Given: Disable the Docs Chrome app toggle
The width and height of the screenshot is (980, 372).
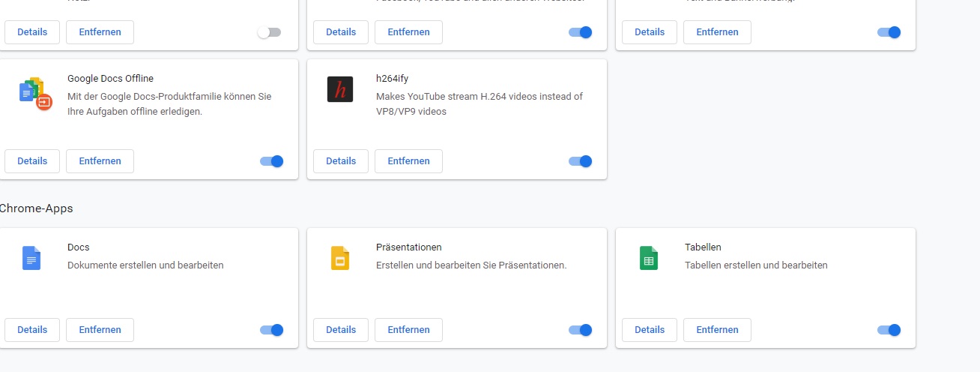Looking at the screenshot, I should pos(271,330).
